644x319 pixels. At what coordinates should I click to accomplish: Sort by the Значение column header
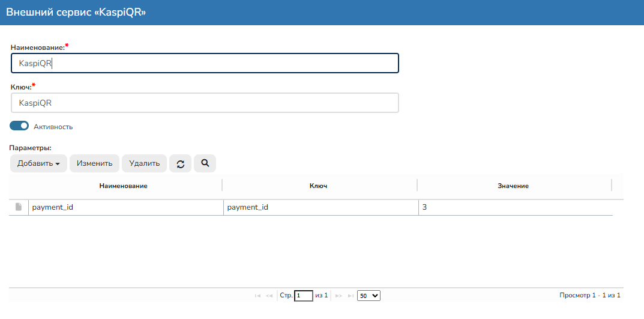[x=513, y=186]
